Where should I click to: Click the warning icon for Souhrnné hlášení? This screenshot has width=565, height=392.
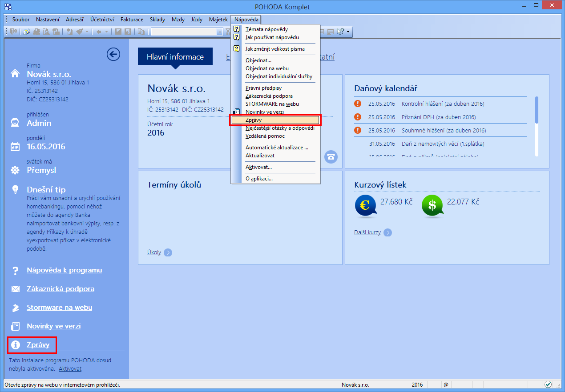(x=358, y=130)
